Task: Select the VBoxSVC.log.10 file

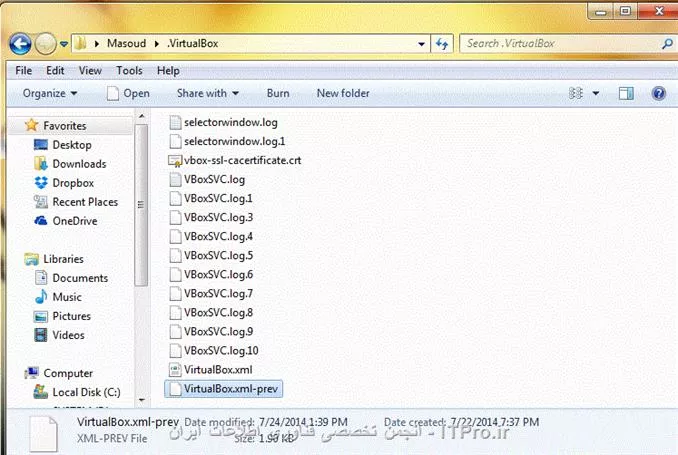Action: click(221, 351)
